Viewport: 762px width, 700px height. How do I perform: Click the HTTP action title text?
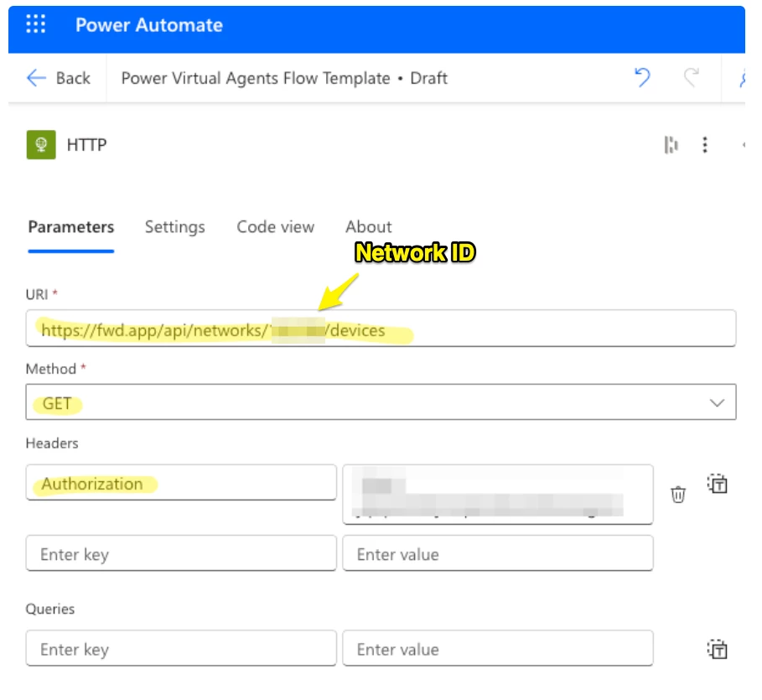point(86,144)
